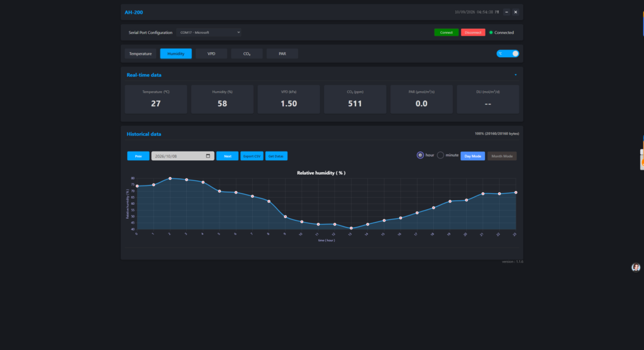The width and height of the screenshot is (644, 350).
Task: Click the lowest humidity point at hour 13
Action: 351,228
